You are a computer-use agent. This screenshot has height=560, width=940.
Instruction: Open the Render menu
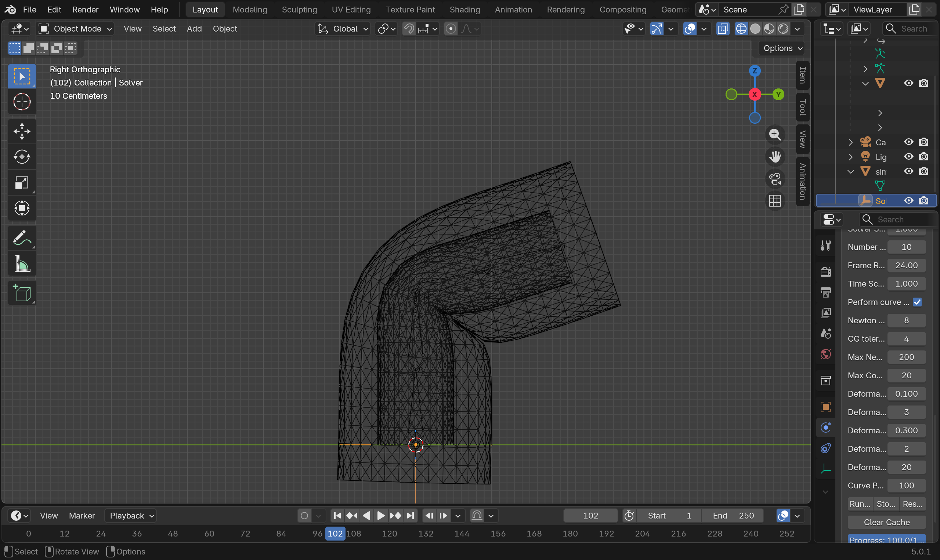click(x=85, y=10)
